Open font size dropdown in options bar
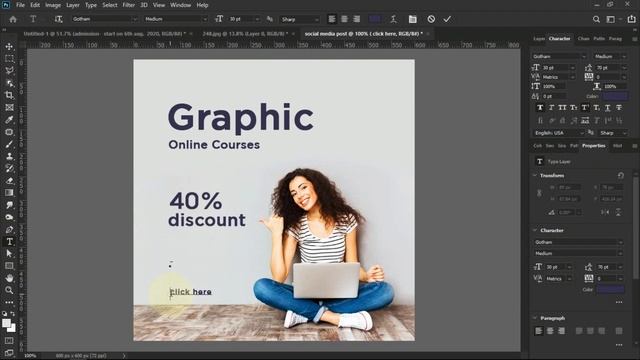 tap(244, 19)
